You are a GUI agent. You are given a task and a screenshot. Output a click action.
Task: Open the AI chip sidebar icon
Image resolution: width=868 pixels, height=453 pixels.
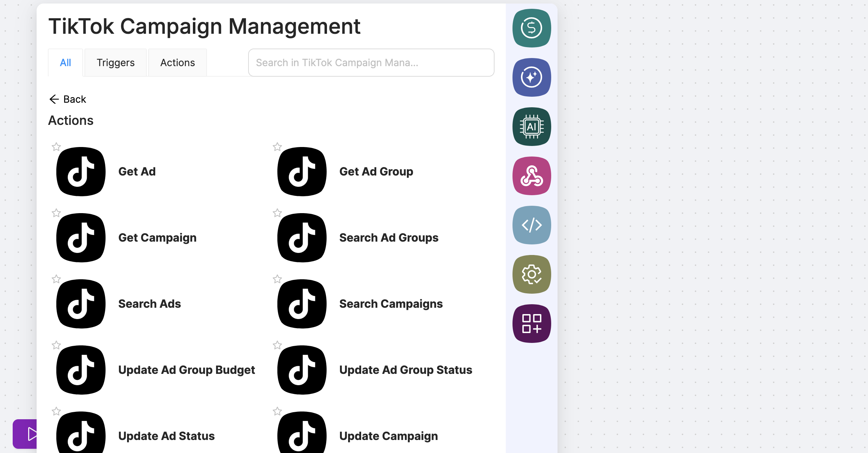[x=532, y=127]
